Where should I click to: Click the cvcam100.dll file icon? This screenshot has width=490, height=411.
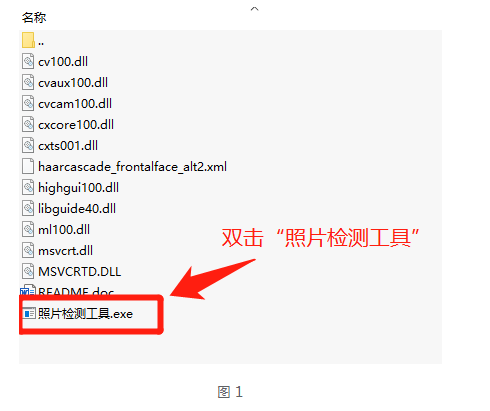(28, 103)
